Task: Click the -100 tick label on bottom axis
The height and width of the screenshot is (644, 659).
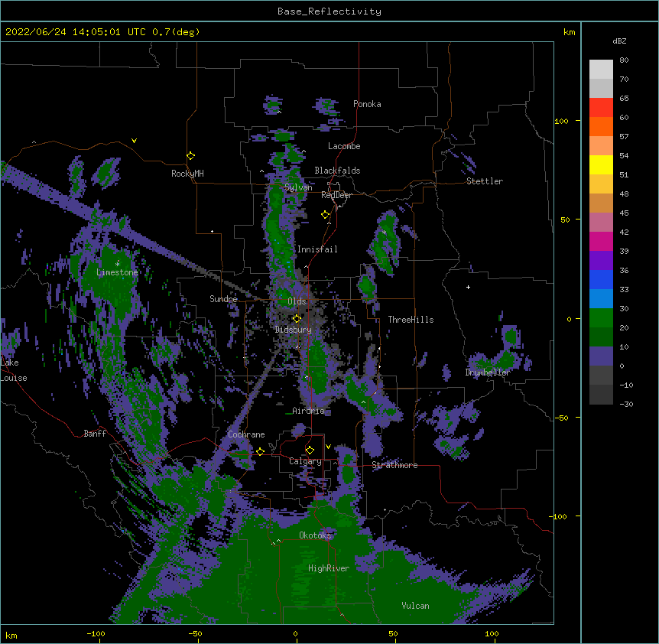Action: [x=96, y=633]
